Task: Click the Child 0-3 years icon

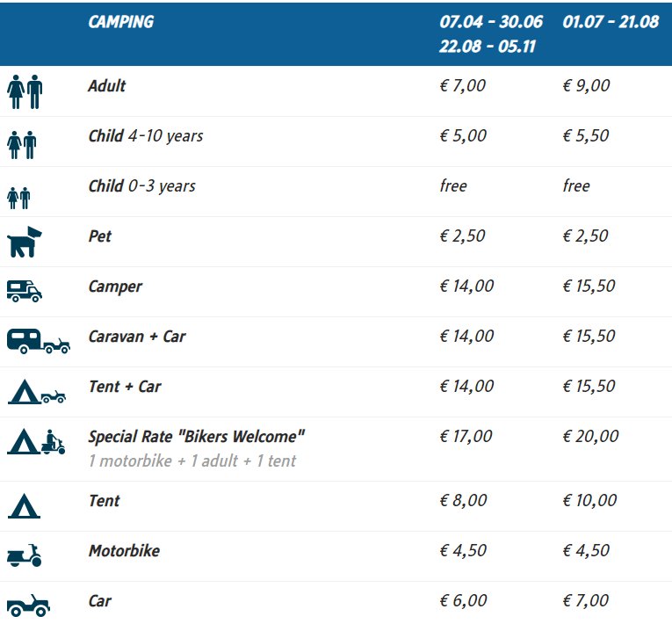Action: pyautogui.click(x=19, y=196)
